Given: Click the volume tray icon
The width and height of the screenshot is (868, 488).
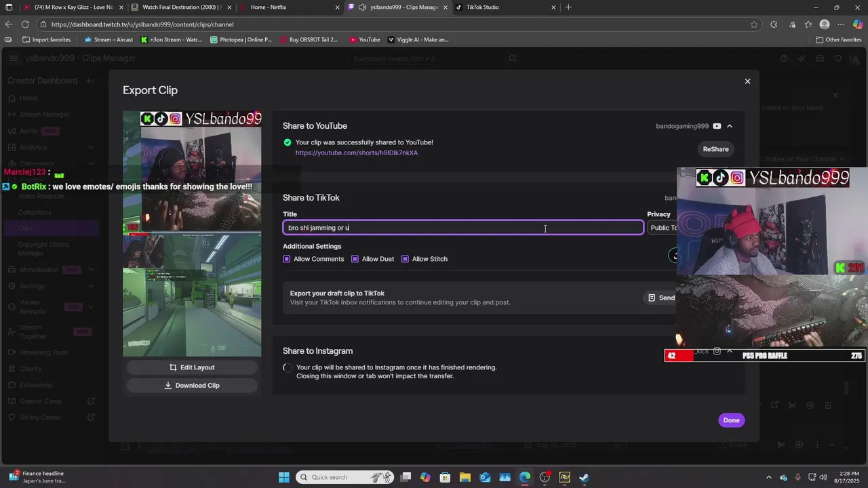Looking at the screenshot, I should [825, 478].
